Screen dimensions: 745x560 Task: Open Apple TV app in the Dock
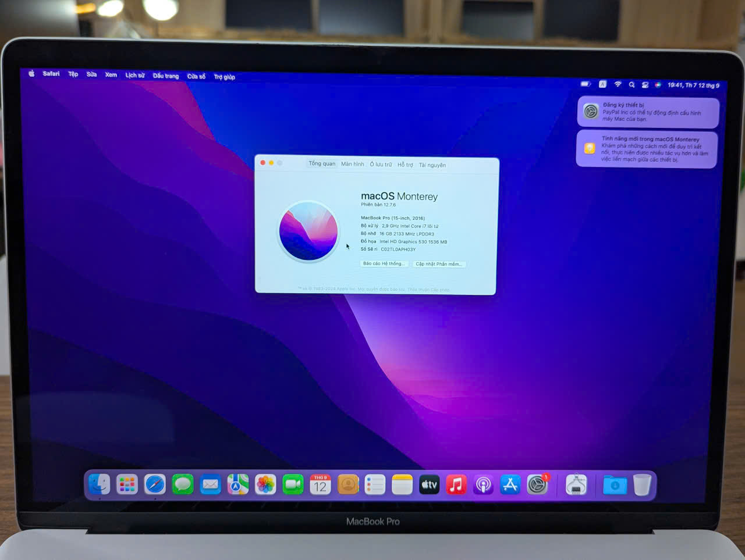pyautogui.click(x=430, y=484)
